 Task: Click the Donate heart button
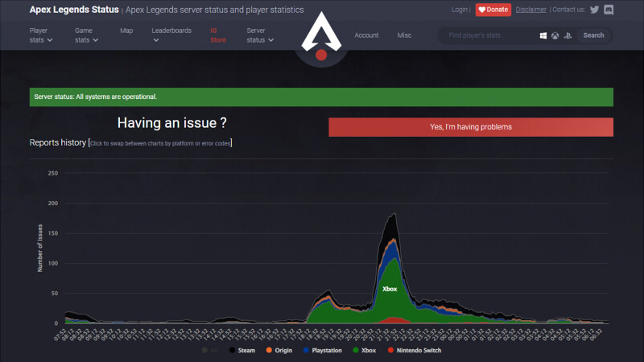pyautogui.click(x=493, y=10)
